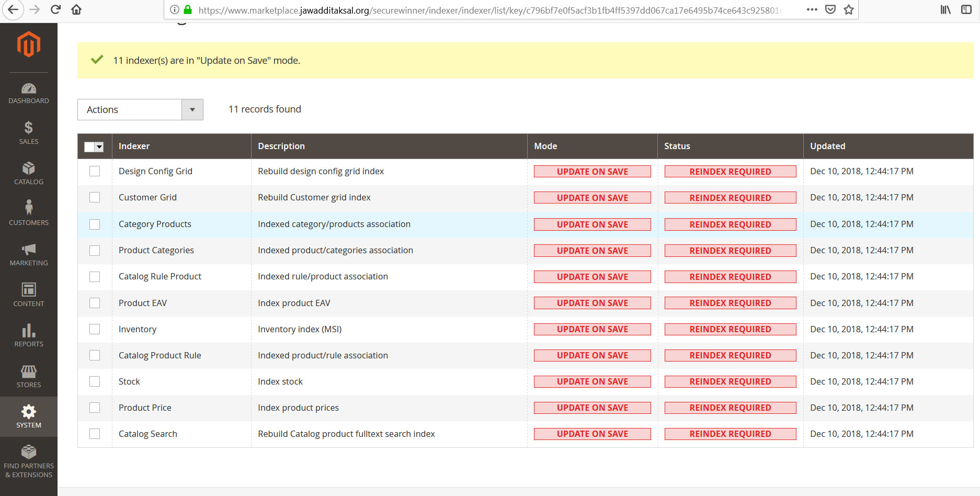Open Find Partners & Extensions
Screen dimensions: 980x496
(29, 460)
